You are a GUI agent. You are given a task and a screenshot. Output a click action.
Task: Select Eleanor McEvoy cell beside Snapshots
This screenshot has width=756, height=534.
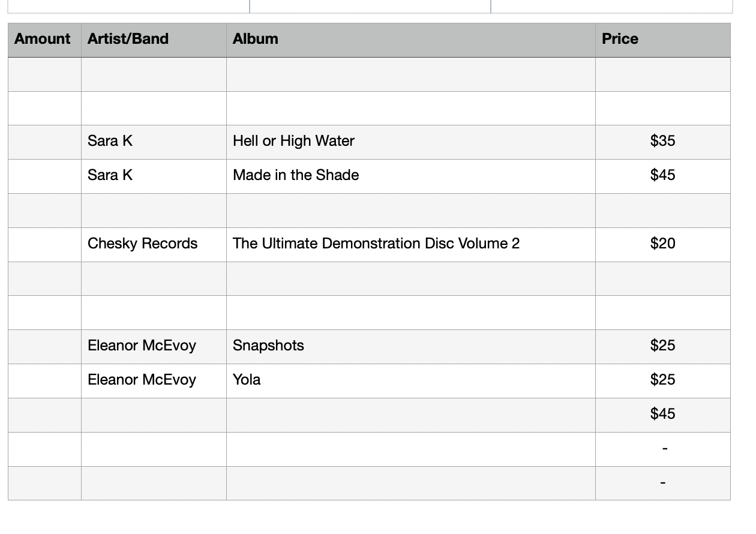point(154,347)
